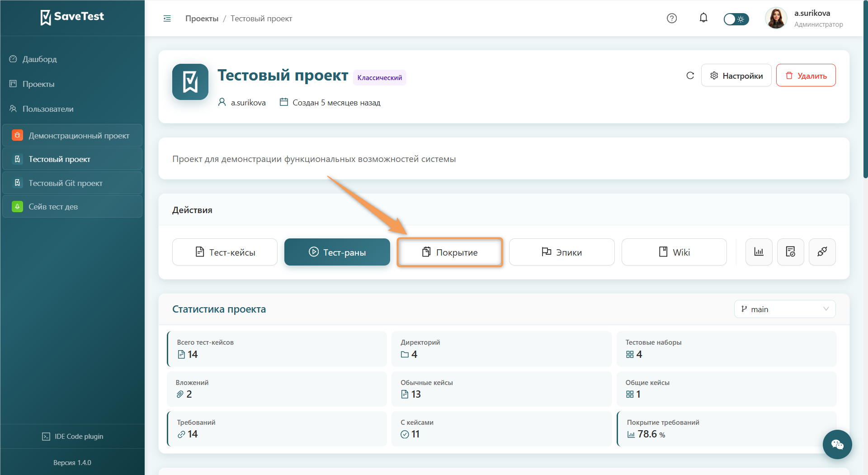Screen dimensions: 868x475
Task: Open project Настройки
Action: coord(736,76)
